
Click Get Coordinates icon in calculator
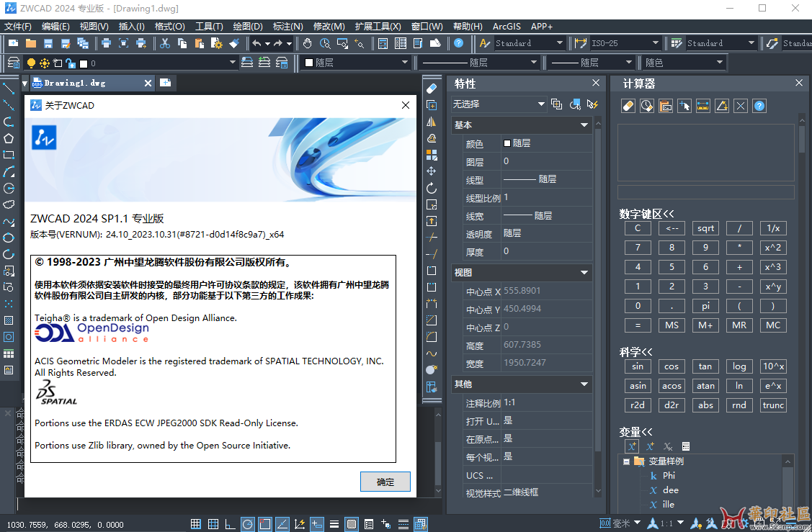[x=684, y=106]
